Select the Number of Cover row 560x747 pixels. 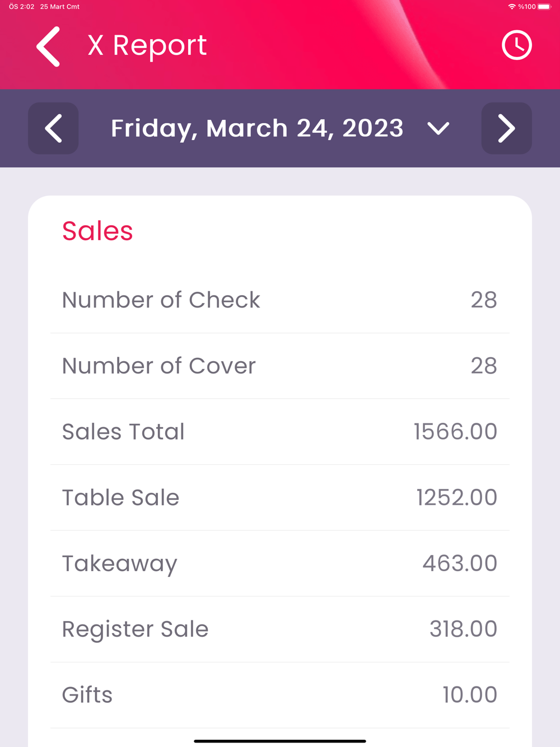tap(280, 366)
